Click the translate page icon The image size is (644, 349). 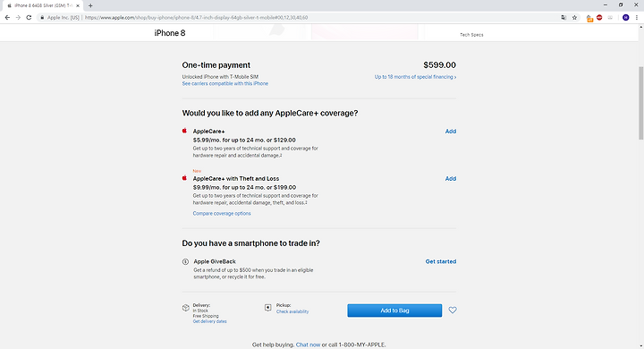563,18
